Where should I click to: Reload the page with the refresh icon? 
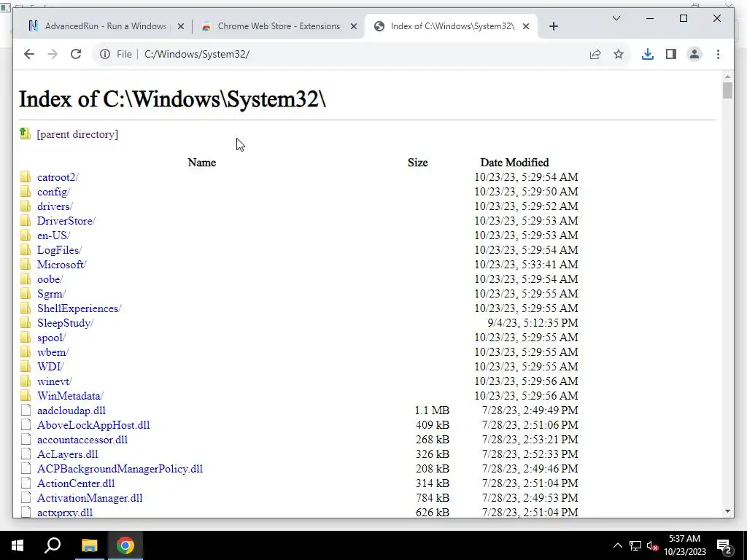coord(76,54)
